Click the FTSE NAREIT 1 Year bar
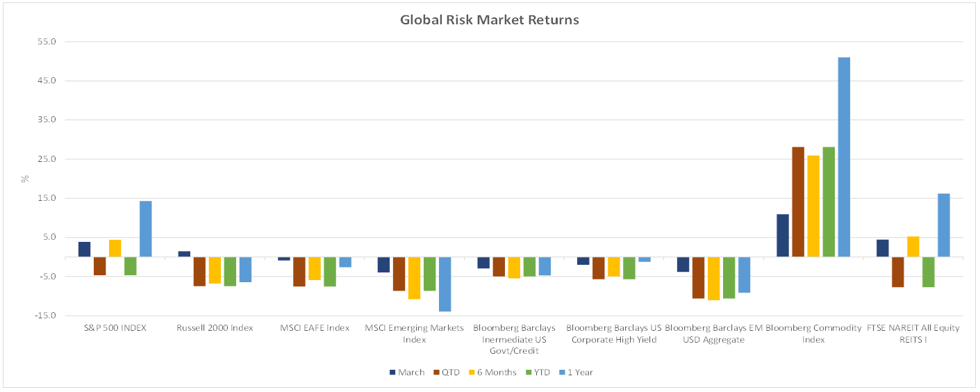Screen dimensions: 980x392 (x=943, y=225)
